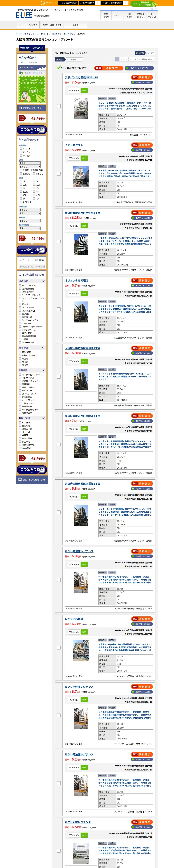The height and width of the screenshot is (868, 174).
Task: Open 新築一戸建て in the header navigation
Action: point(106,15)
